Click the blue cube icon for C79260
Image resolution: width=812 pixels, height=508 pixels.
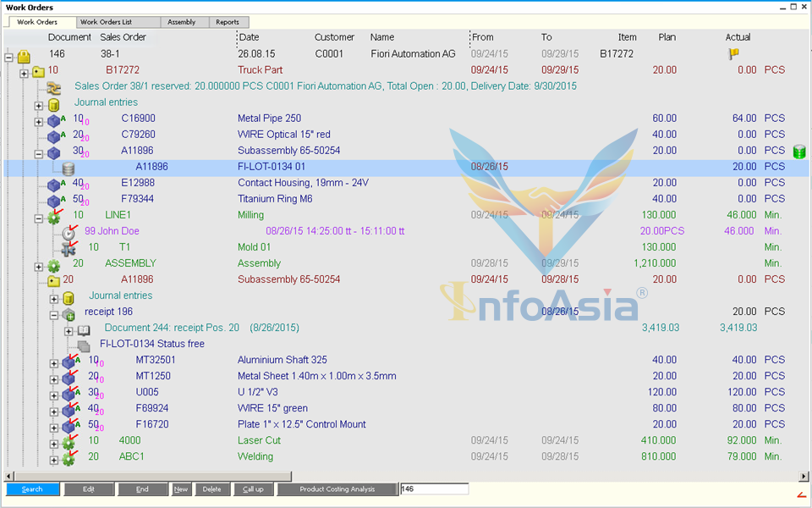[54, 137]
